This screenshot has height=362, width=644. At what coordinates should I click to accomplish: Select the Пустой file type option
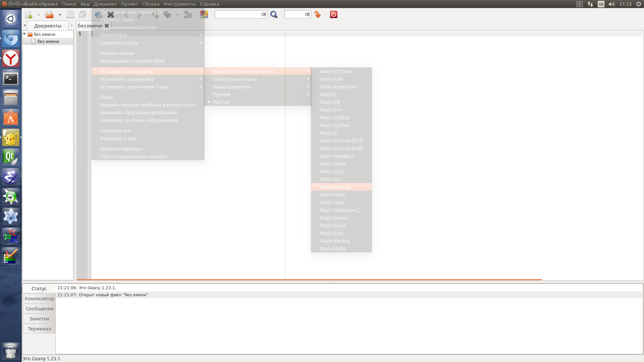pos(221,102)
